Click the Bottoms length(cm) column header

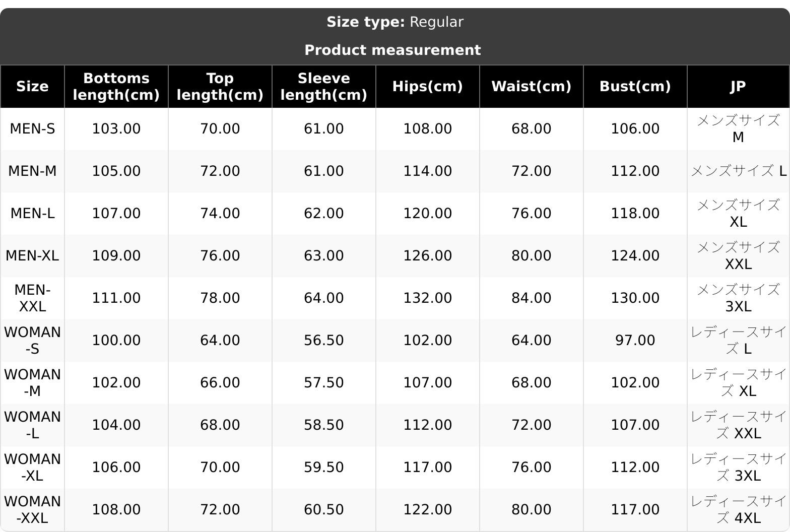pyautogui.click(x=116, y=86)
